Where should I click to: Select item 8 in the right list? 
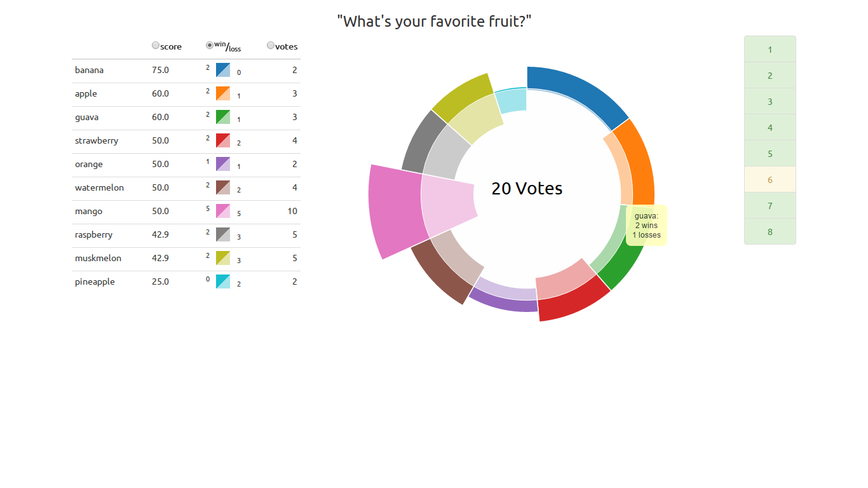tap(770, 232)
